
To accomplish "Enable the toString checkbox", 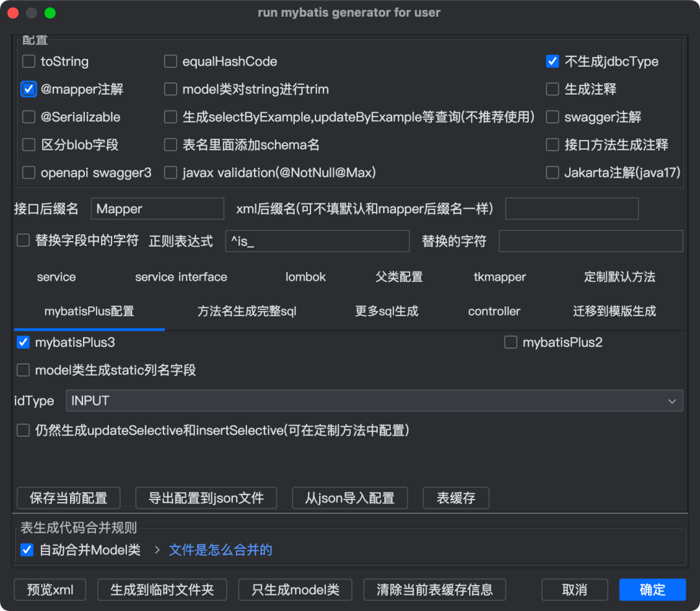I will click(x=29, y=61).
